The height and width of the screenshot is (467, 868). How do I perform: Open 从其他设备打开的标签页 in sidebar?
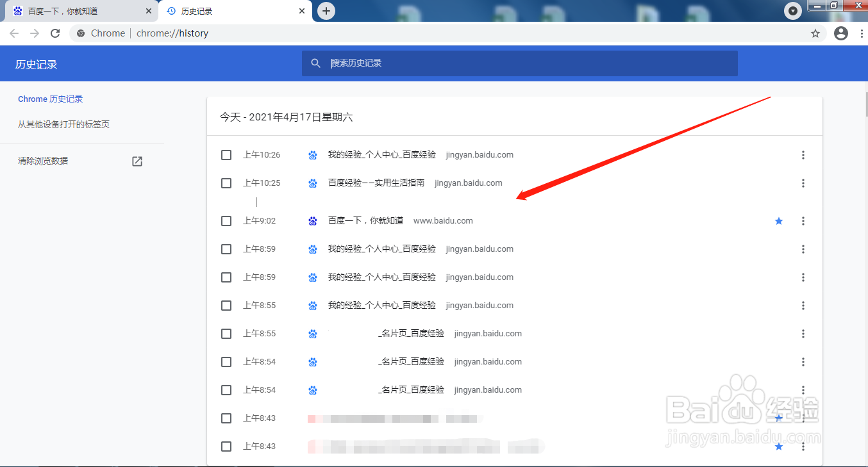click(x=63, y=124)
